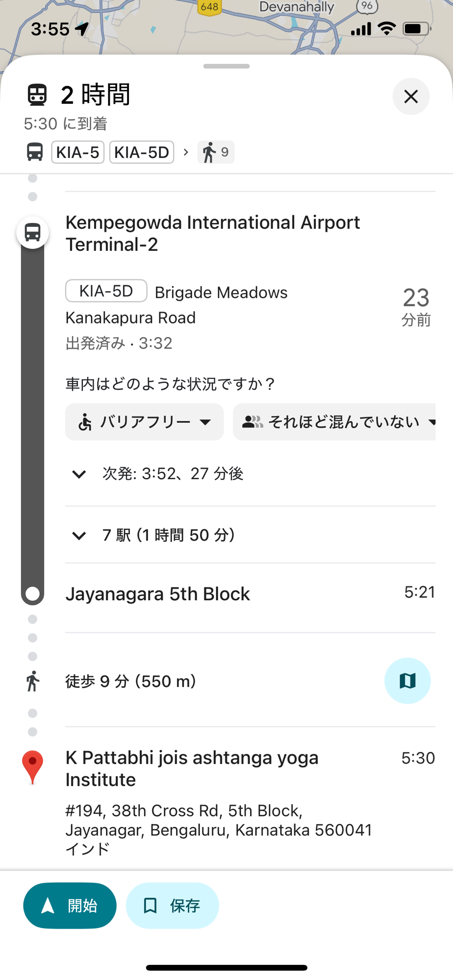The width and height of the screenshot is (453, 980).
Task: Open the バリアフリー accessibility dropdown
Action: point(144,422)
